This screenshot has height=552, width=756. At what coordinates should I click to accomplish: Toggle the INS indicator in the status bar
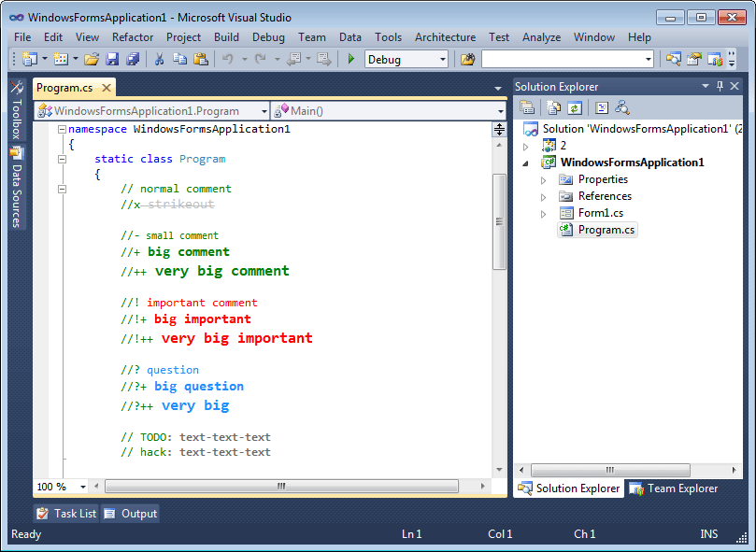point(708,533)
